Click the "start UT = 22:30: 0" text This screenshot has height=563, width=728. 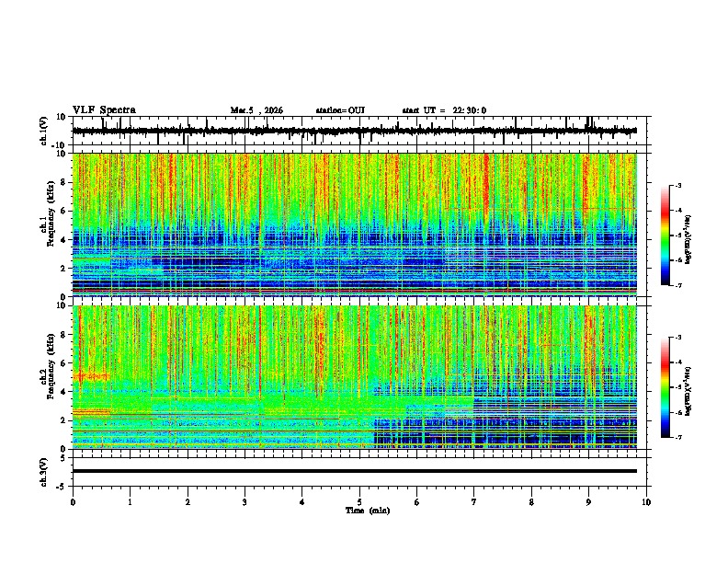point(444,110)
